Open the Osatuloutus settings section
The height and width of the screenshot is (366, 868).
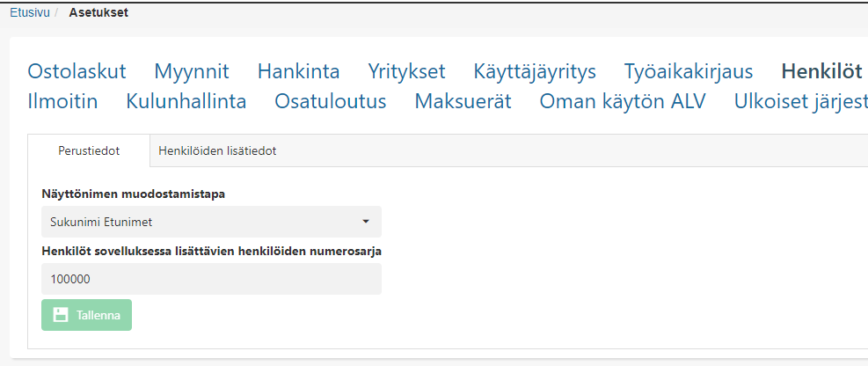coord(331,101)
